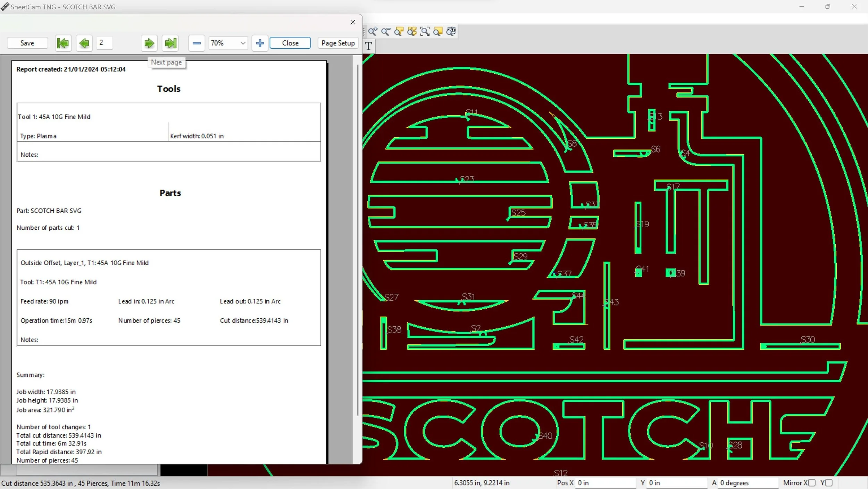Click the Pos X input field
The height and width of the screenshot is (489, 868).
(x=606, y=483)
